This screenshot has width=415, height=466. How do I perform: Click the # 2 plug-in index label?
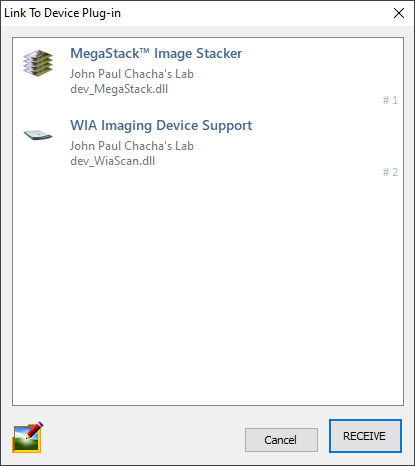390,172
